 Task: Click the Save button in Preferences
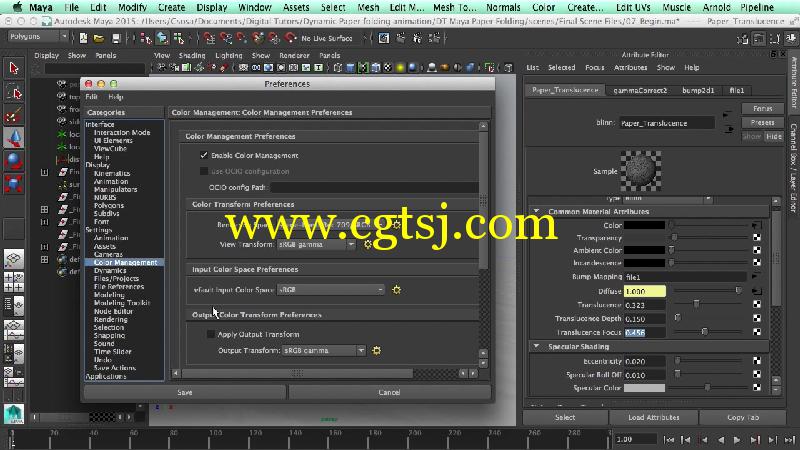pyautogui.click(x=185, y=392)
